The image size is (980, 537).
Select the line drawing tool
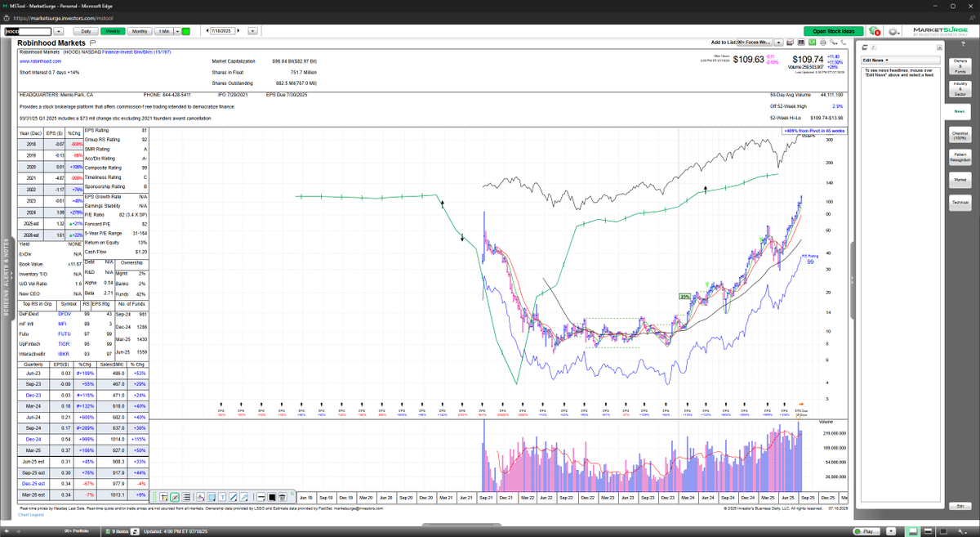click(x=233, y=497)
